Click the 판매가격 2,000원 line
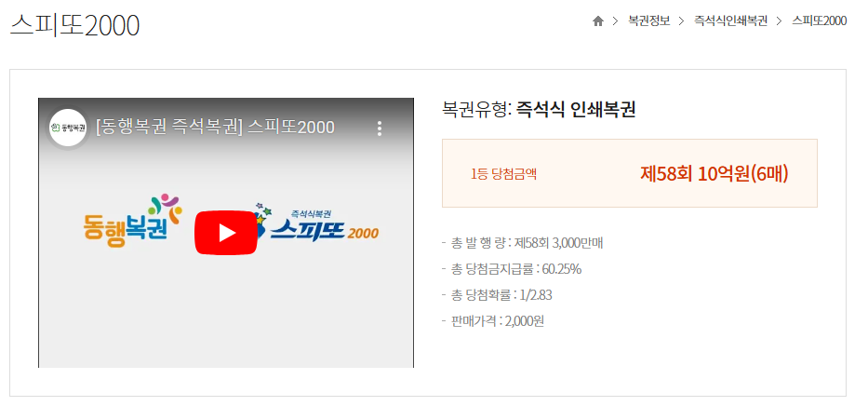Viewport: 868px width, 406px height. [493, 321]
